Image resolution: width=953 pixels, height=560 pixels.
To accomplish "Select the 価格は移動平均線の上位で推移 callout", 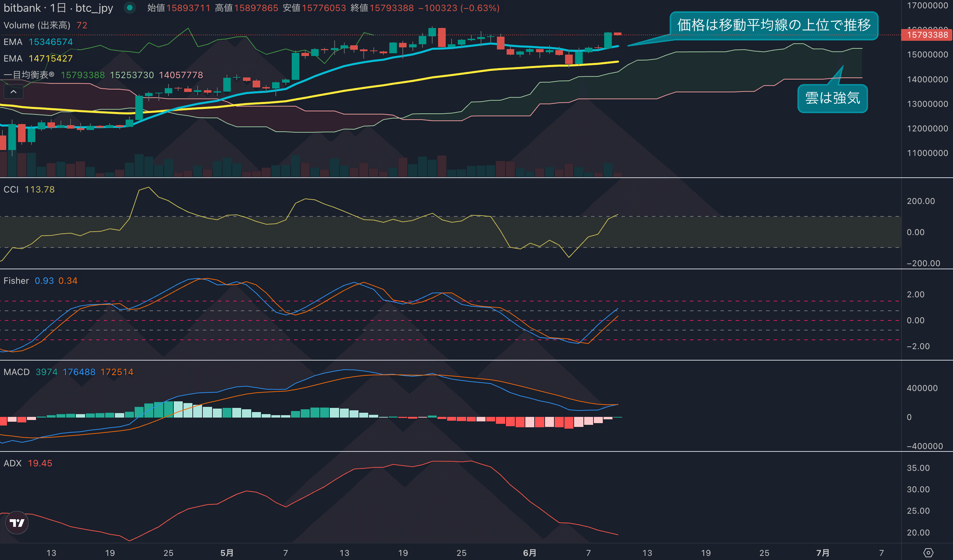I will [773, 25].
